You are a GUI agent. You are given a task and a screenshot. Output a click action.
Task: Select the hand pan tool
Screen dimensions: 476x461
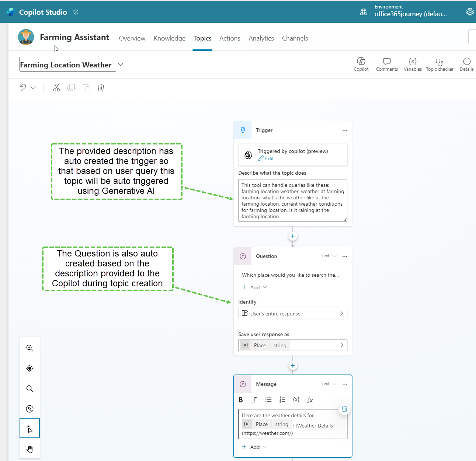point(30,449)
